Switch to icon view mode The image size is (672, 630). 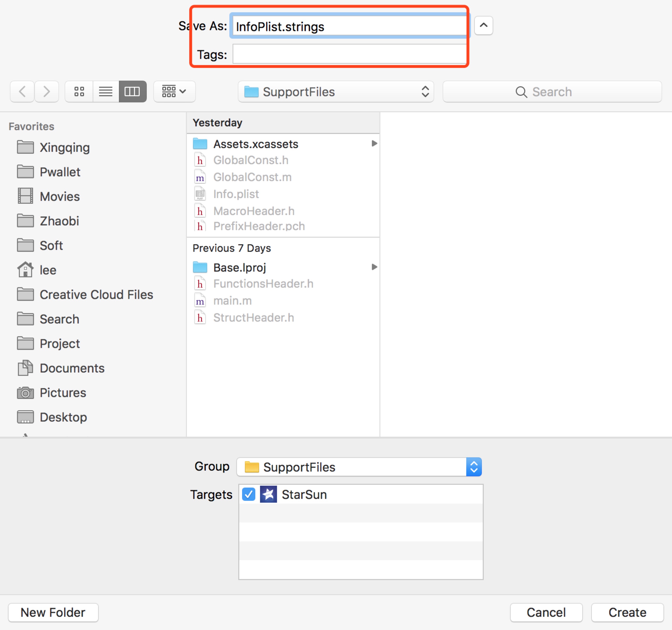pyautogui.click(x=79, y=91)
